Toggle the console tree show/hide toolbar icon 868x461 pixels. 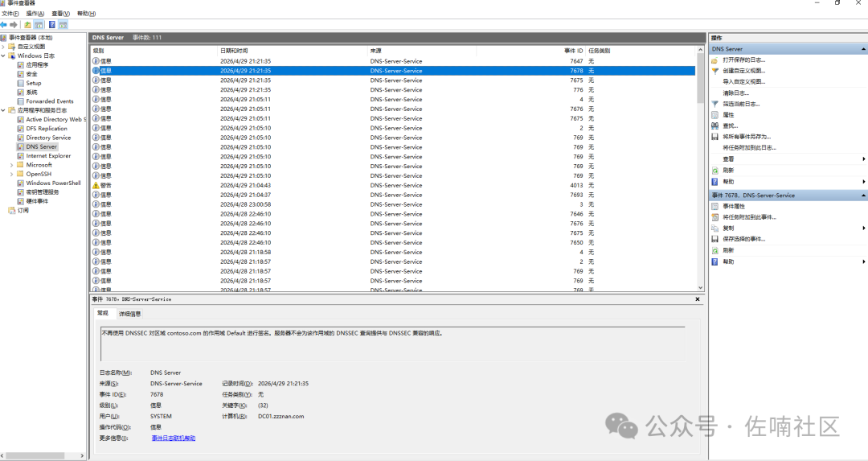pyautogui.click(x=39, y=25)
